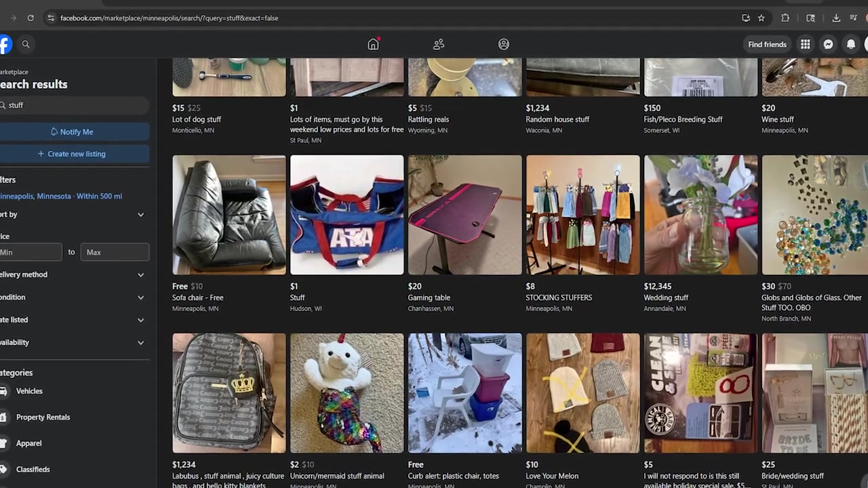This screenshot has height=488, width=868.
Task: Click the Facebook search magnifier icon
Action: [26, 44]
